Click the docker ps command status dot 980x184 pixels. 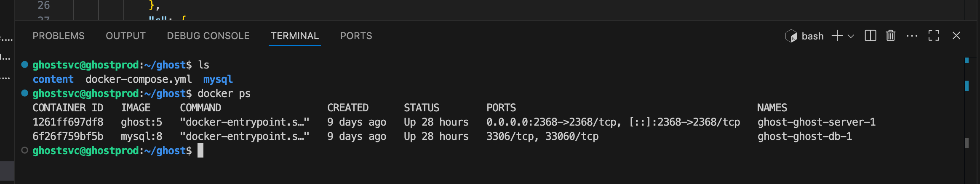coord(25,93)
